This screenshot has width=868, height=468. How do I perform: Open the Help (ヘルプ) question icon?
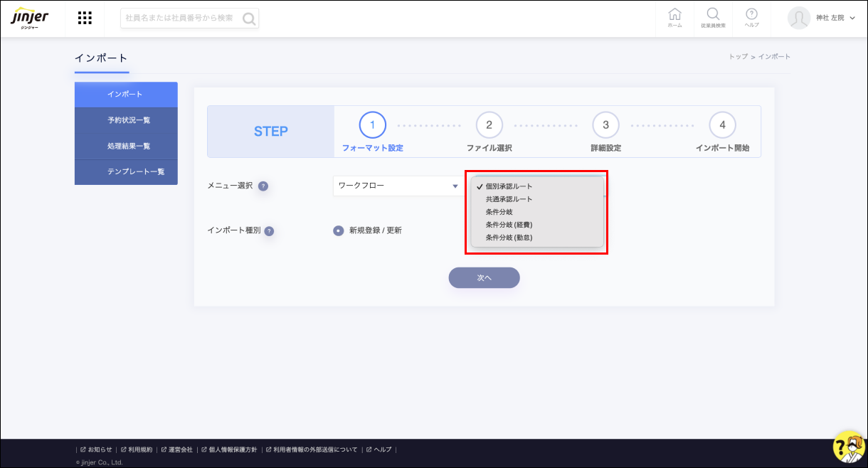[751, 18]
